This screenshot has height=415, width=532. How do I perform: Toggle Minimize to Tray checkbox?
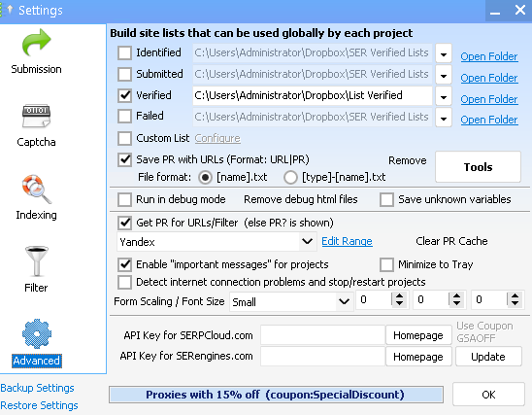[x=386, y=264]
